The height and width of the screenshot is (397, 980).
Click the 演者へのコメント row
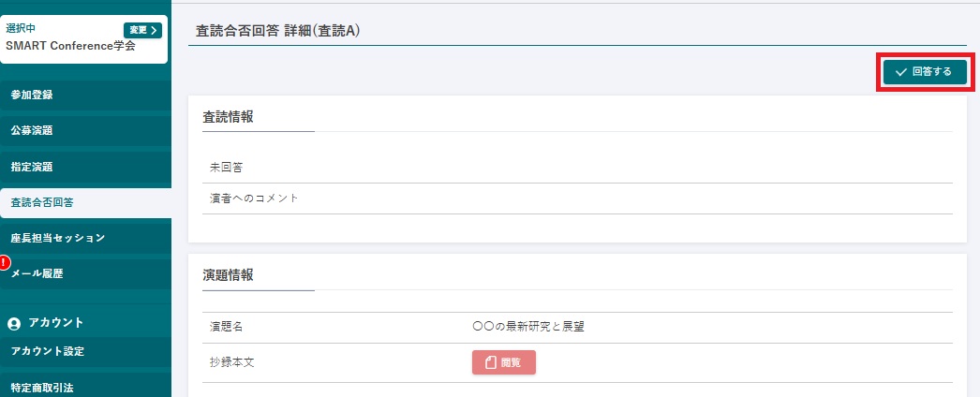coord(578,198)
